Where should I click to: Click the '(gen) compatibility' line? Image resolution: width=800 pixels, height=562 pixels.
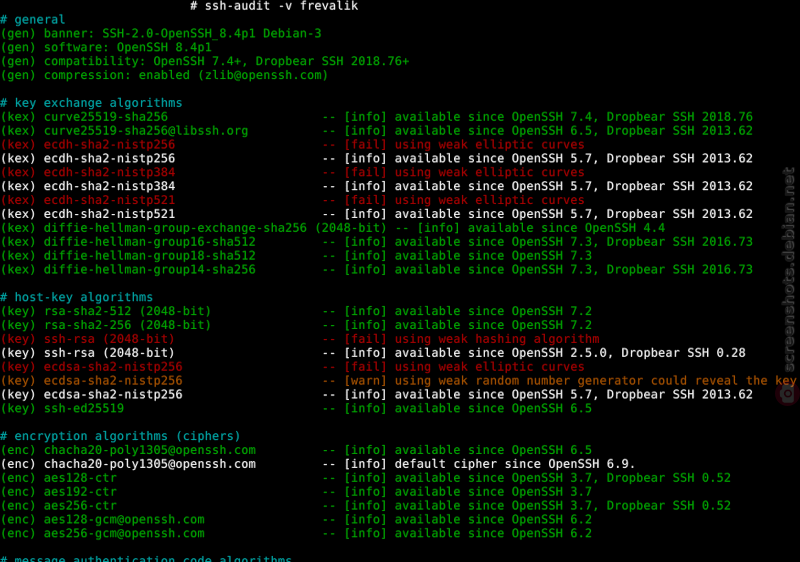(205, 61)
